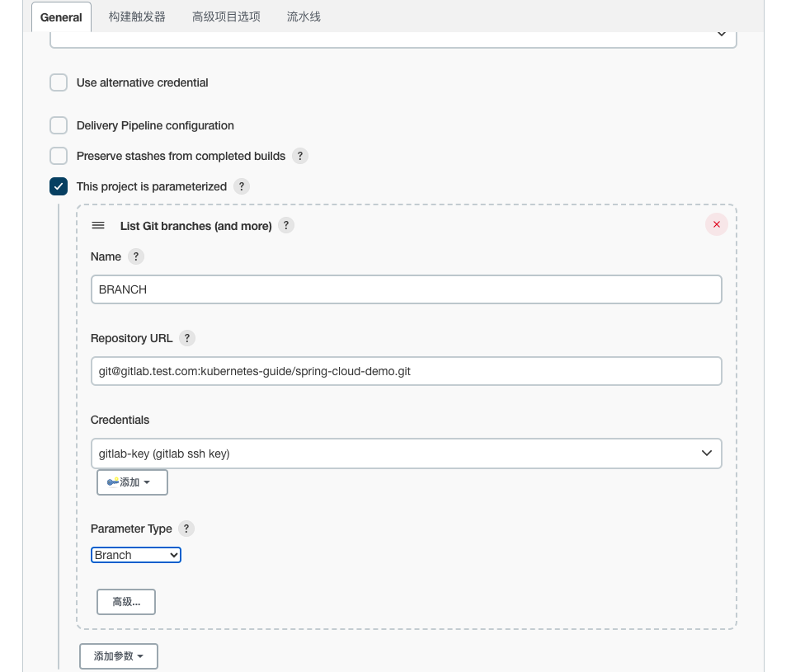The width and height of the screenshot is (805, 672).
Task: Click the List Git branches (and more) heading
Action: coord(195,226)
